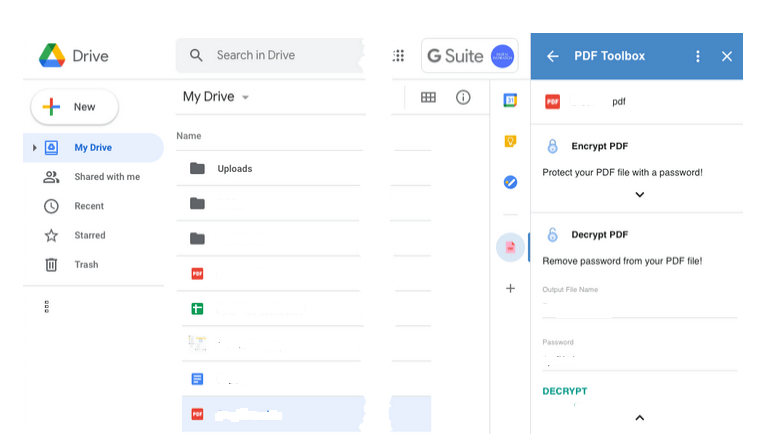Expand the My Drive tree arrow
757x434 pixels.
click(34, 148)
